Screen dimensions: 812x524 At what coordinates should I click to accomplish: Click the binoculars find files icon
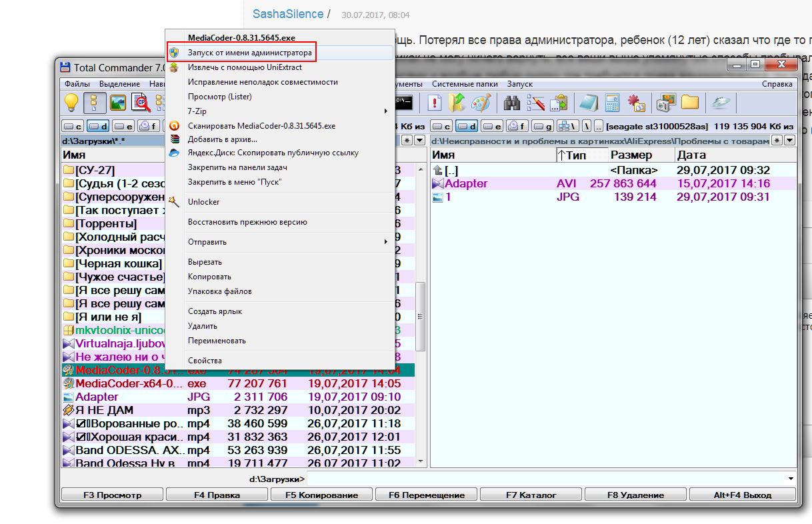512,102
